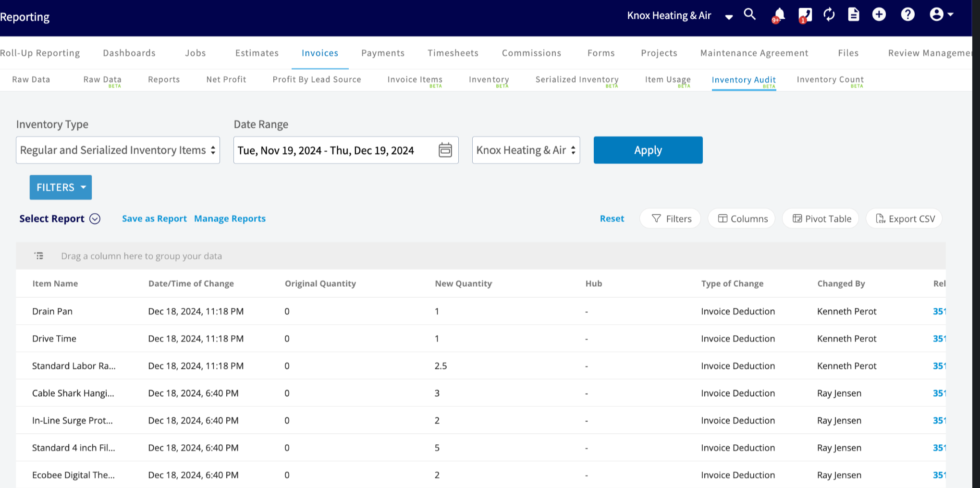Expand the Select Report chevron
This screenshot has width=980, height=488.
point(95,219)
